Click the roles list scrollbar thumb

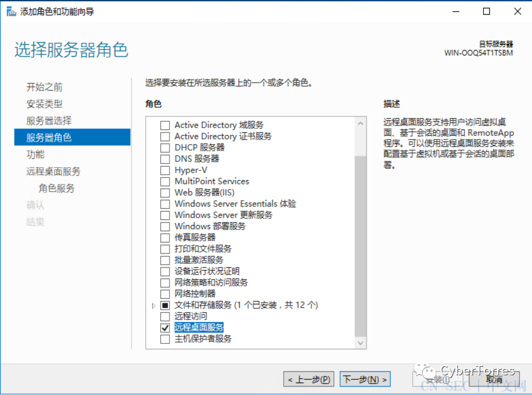point(360,246)
